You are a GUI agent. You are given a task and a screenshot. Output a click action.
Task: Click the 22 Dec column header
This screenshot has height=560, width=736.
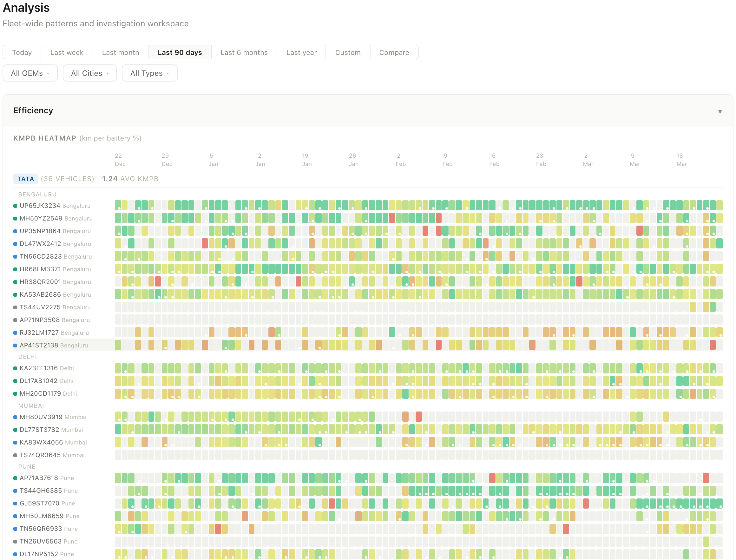[x=119, y=159]
